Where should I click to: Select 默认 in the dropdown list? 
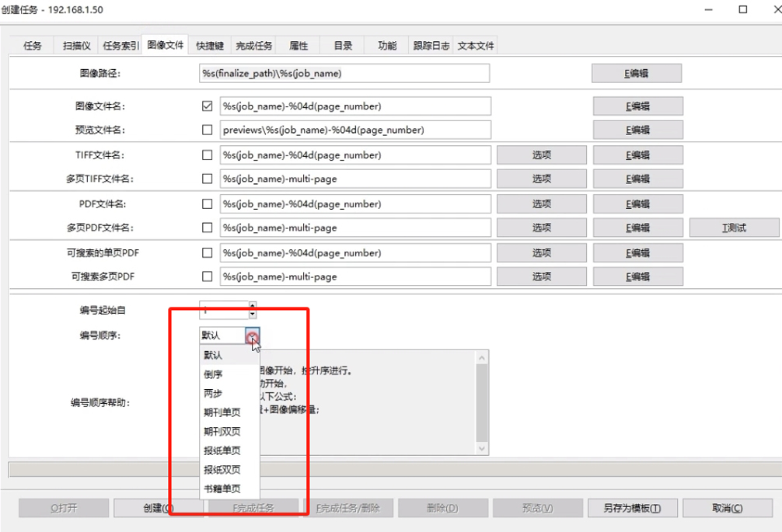click(229, 355)
